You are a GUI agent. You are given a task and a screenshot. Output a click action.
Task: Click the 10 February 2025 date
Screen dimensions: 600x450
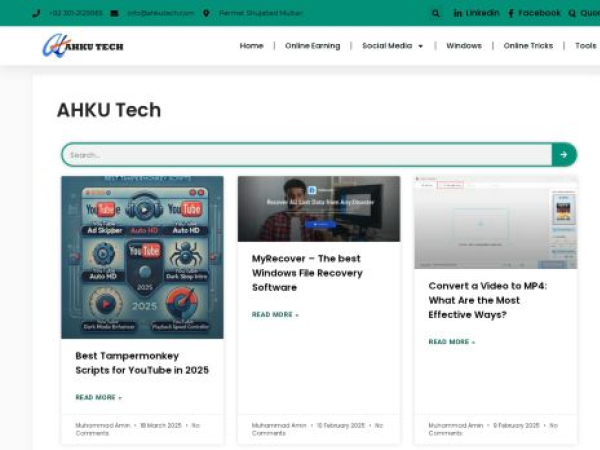[341, 426]
